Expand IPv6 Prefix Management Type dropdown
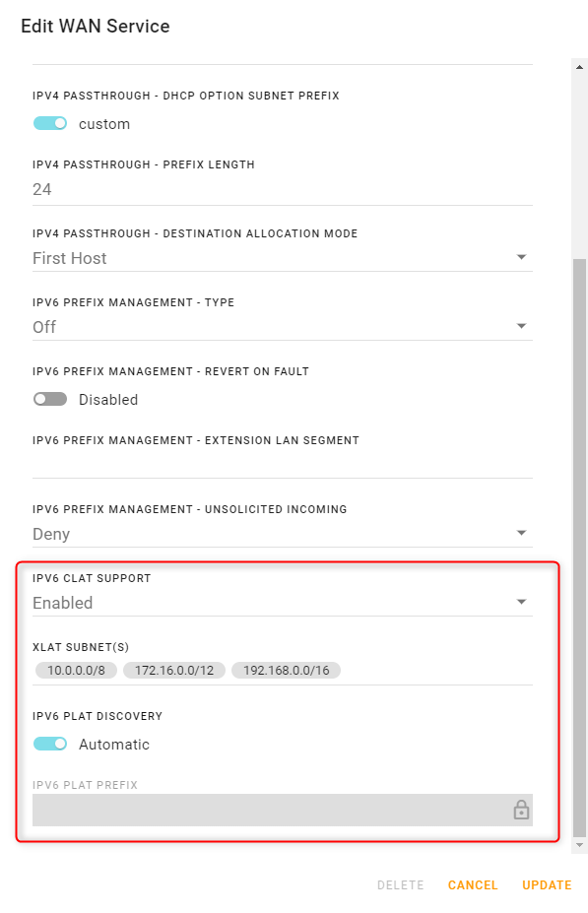The width and height of the screenshot is (588, 913). point(283,327)
